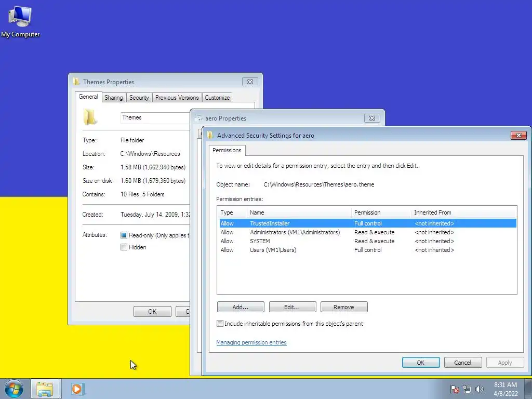Click the Themes folder name field
The image size is (532, 399).
[155, 117]
